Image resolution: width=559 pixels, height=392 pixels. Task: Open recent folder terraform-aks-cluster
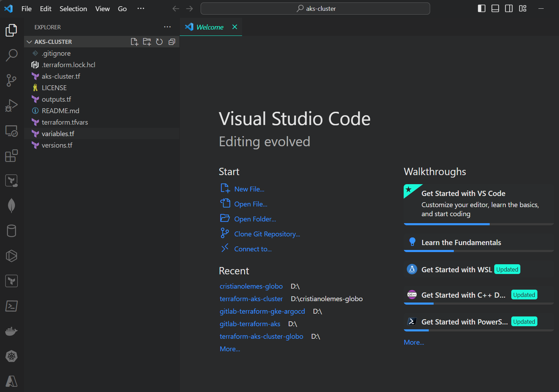[251, 299]
